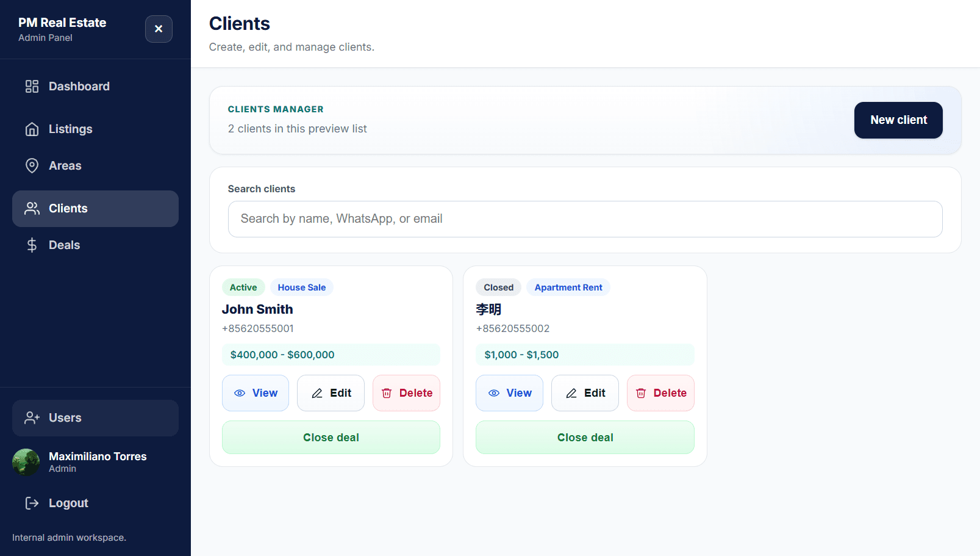The width and height of the screenshot is (980, 556).
Task: Select the Listings house icon
Action: tap(32, 129)
